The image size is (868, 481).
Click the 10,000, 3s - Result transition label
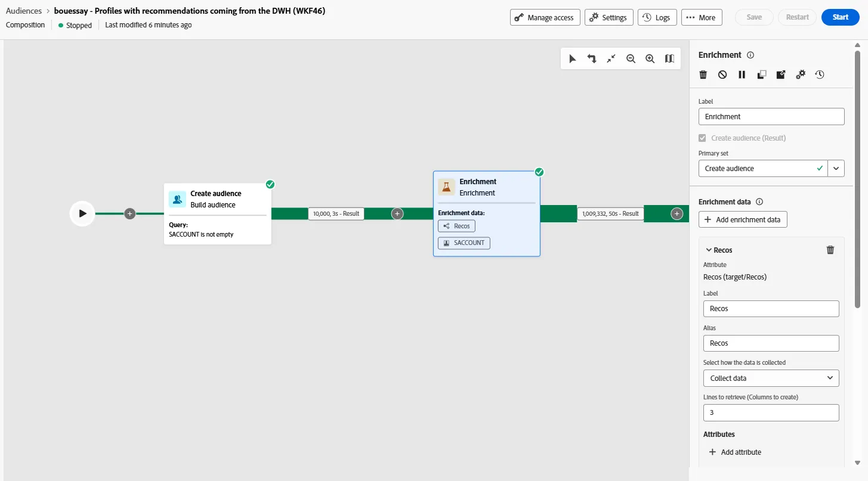tap(336, 213)
